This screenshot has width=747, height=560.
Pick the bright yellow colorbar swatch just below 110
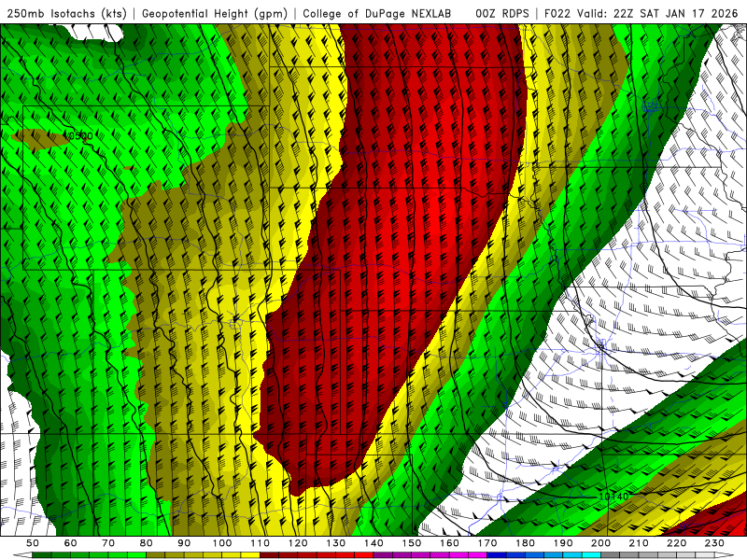(250, 555)
